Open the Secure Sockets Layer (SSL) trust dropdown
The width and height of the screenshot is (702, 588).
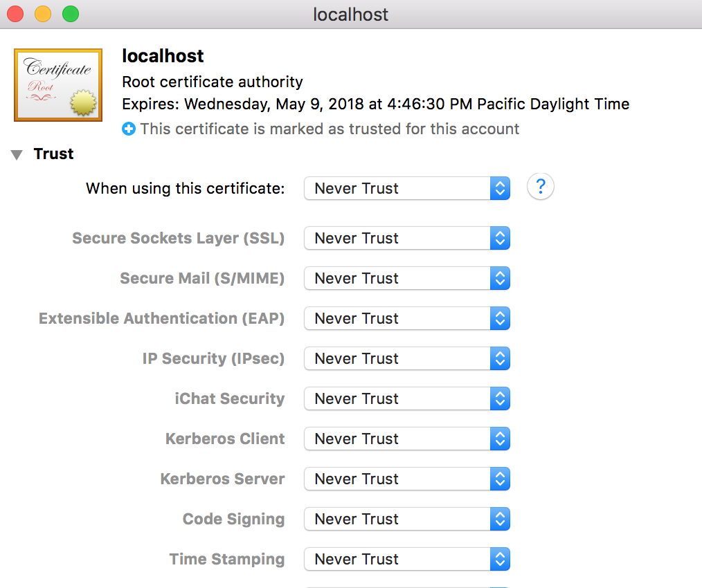(x=407, y=238)
